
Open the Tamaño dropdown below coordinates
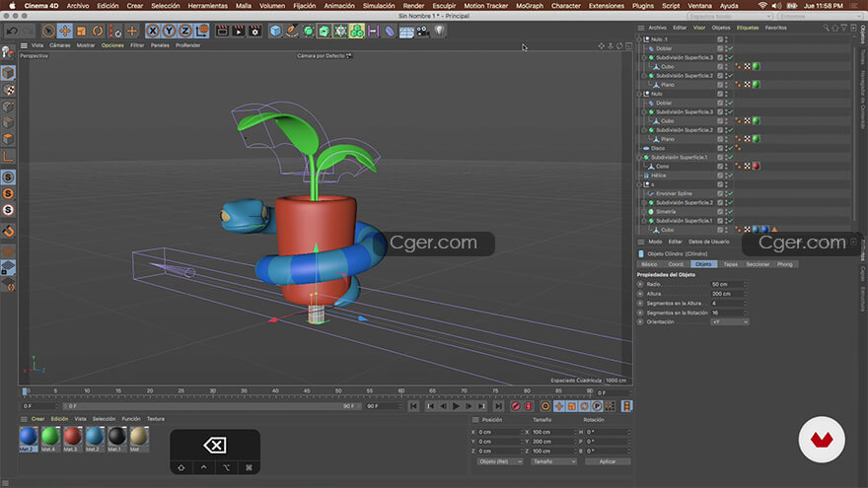coord(553,461)
